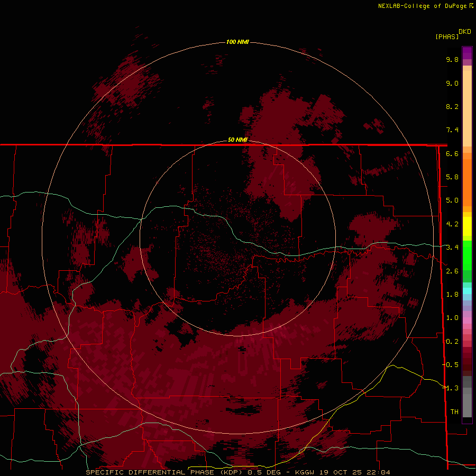The height and width of the screenshot is (476, 476).
Task: Click the 6.6 colorbar value label
Action: click(452, 153)
